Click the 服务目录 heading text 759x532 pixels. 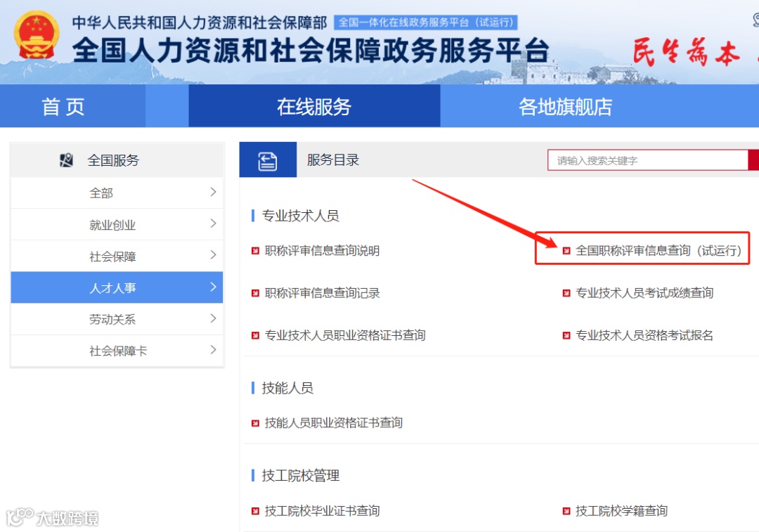(x=333, y=160)
